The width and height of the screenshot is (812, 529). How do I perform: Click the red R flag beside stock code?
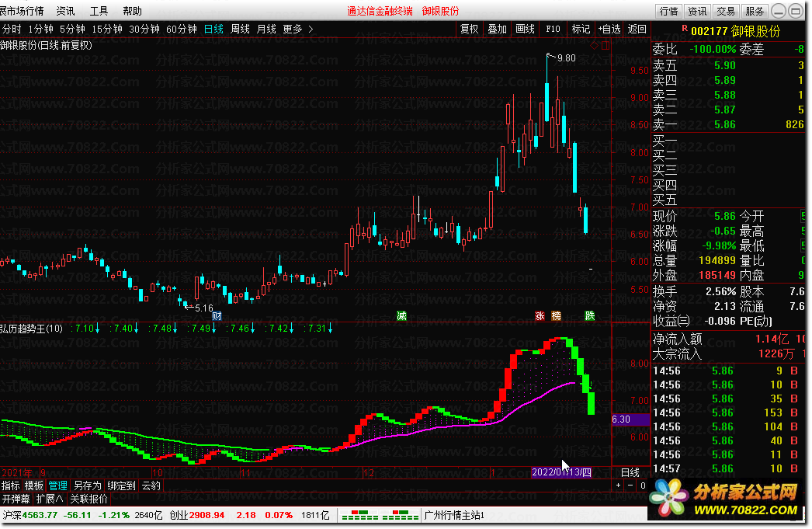(685, 29)
